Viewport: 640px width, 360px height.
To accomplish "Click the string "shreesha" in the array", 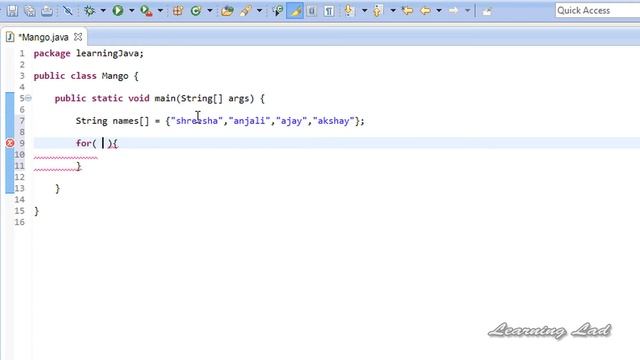I will (x=197, y=121).
